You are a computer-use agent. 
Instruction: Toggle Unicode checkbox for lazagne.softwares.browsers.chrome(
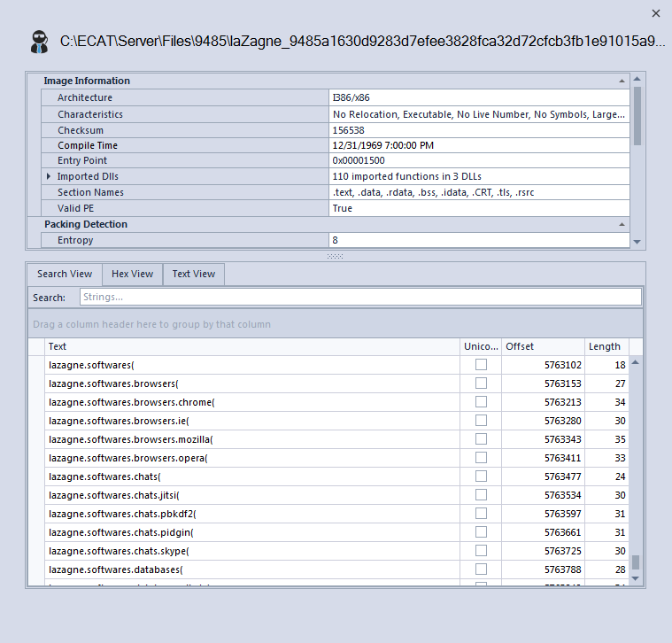click(481, 402)
